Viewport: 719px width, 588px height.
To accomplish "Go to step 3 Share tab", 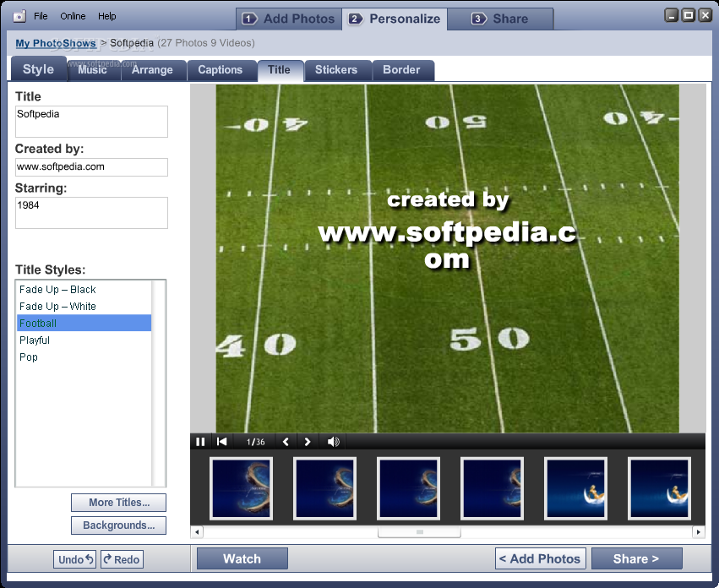I will point(500,19).
